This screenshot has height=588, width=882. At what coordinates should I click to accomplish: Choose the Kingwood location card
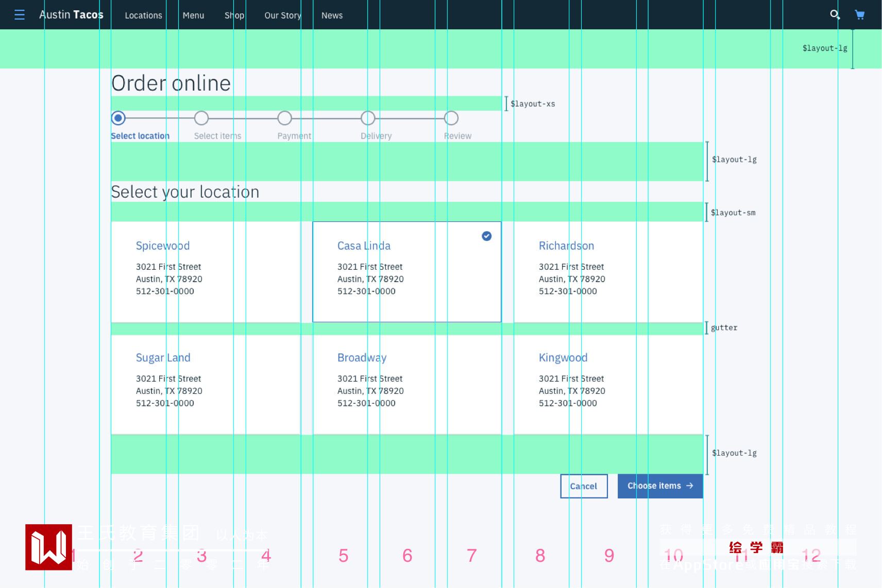click(x=608, y=385)
